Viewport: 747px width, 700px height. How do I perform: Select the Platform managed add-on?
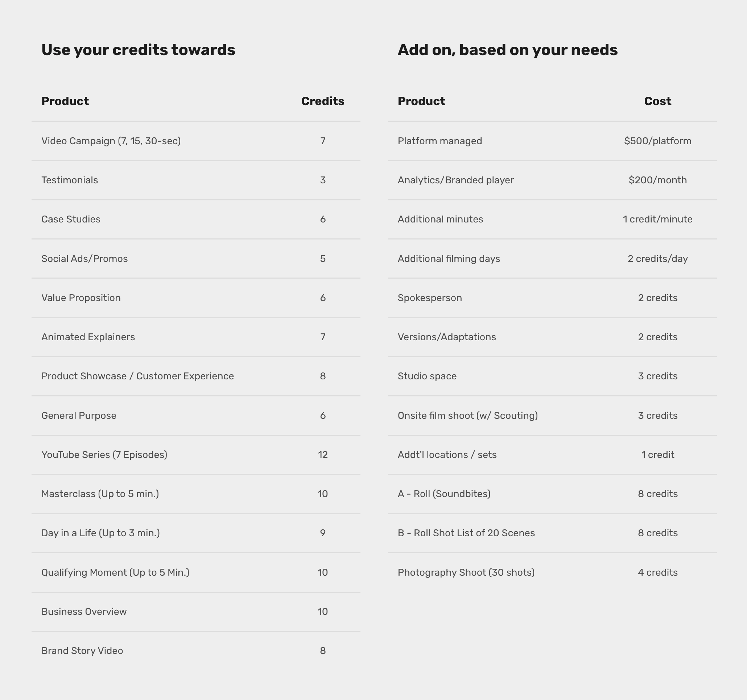click(x=439, y=141)
